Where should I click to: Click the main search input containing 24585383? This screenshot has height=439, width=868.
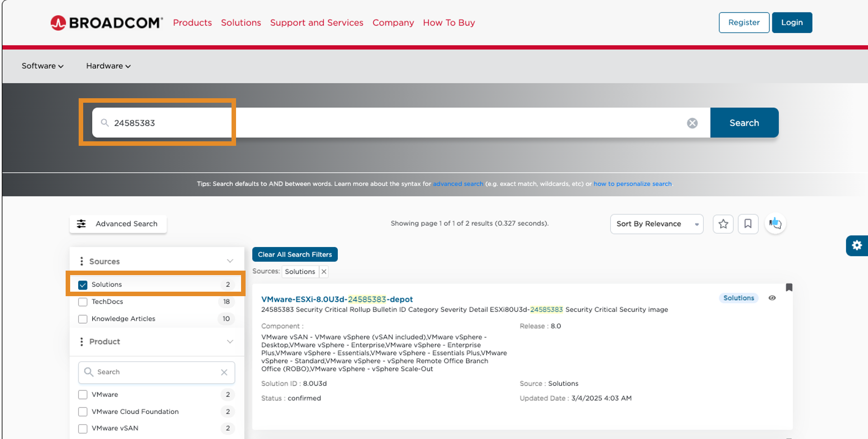(401, 123)
